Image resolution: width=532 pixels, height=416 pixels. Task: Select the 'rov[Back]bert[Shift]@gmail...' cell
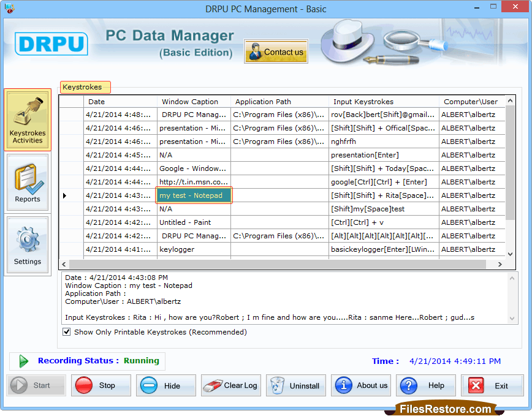(384, 115)
